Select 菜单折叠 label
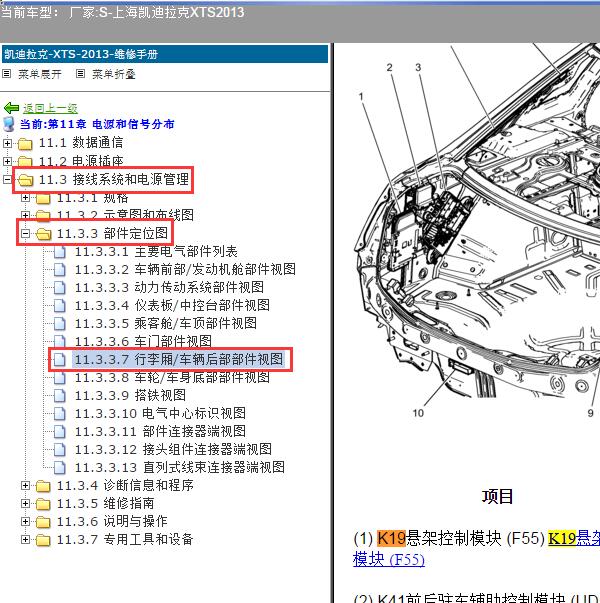The image size is (600, 603). click(x=114, y=74)
